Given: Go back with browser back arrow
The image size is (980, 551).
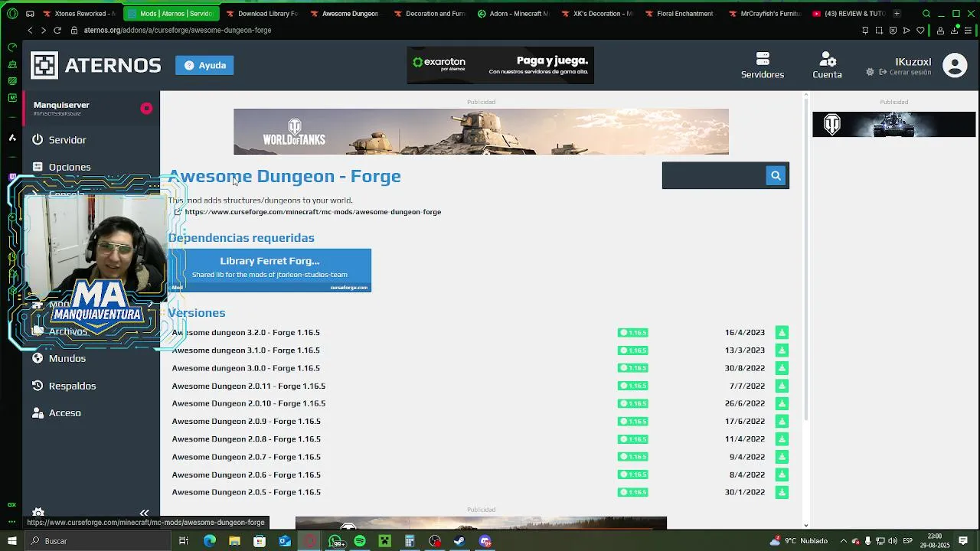Looking at the screenshot, I should click(30, 30).
